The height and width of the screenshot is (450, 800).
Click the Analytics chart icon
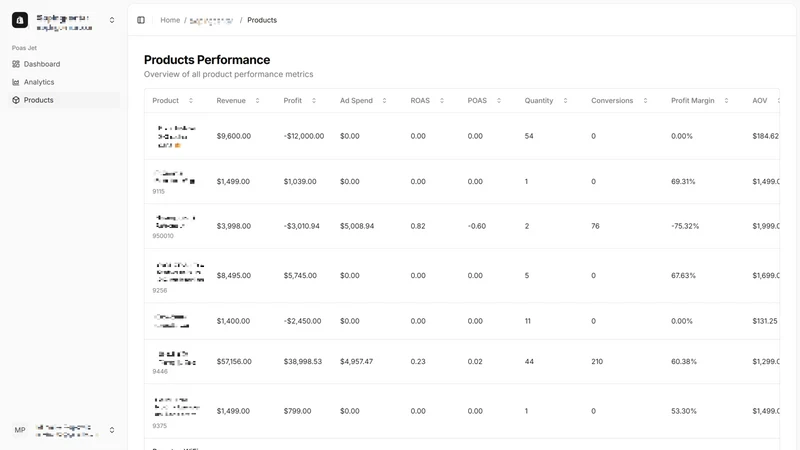[16, 82]
